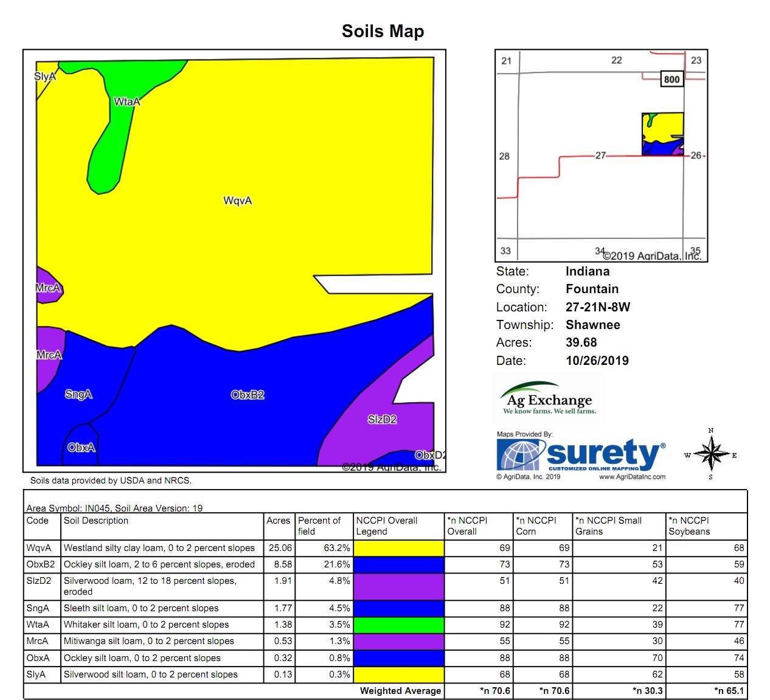770x700 pixels.
Task: Click the WtaA green legend swatch in table
Action: [x=399, y=625]
